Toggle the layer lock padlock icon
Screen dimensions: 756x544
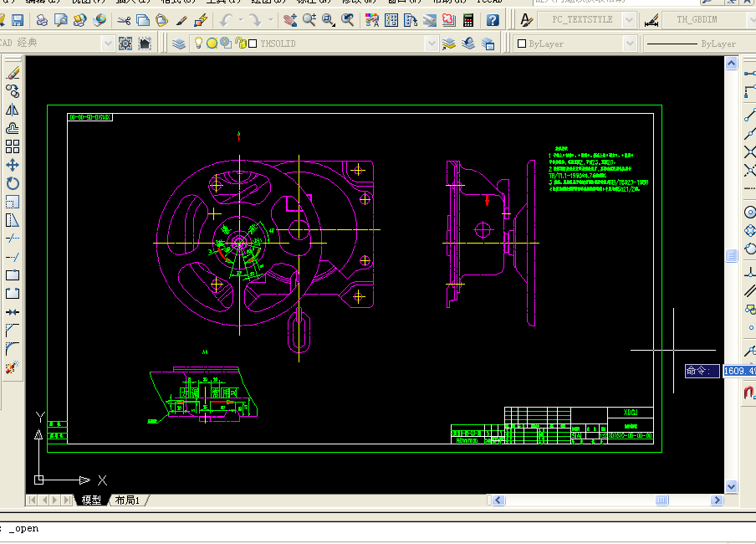(x=241, y=44)
